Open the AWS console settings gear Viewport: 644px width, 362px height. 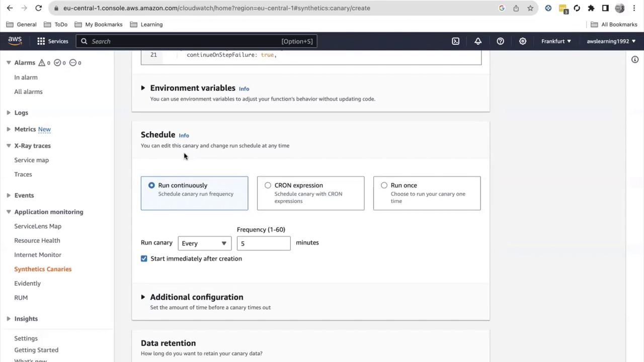click(x=523, y=41)
